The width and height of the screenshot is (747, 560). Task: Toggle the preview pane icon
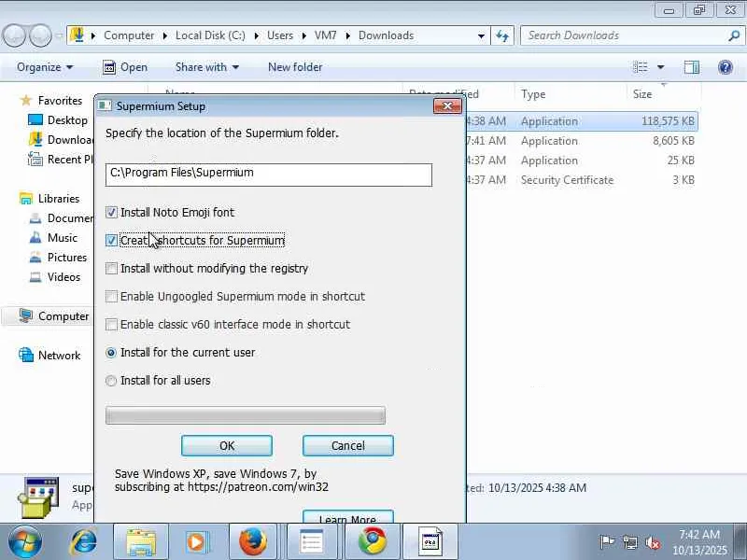coord(692,67)
